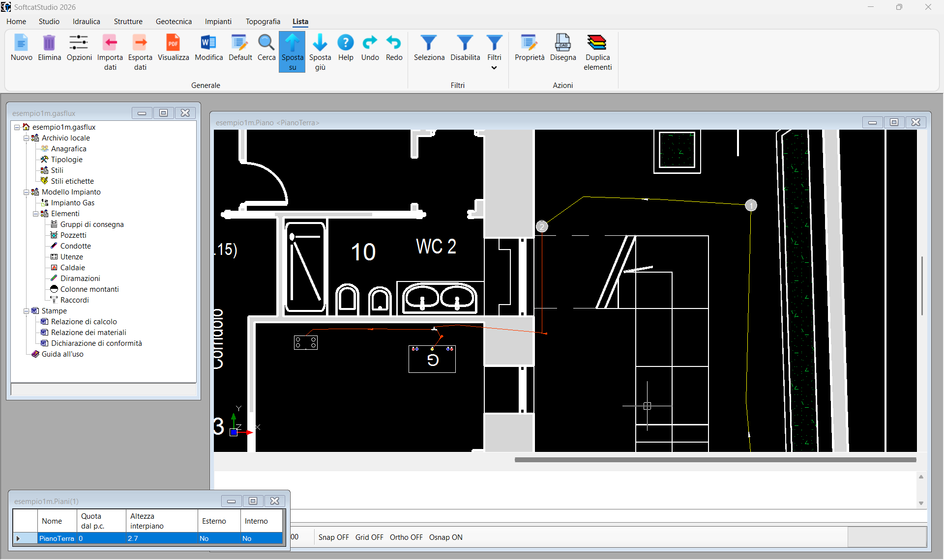The image size is (944, 560).
Task: Open the Studio ribbon tab
Action: tap(49, 22)
